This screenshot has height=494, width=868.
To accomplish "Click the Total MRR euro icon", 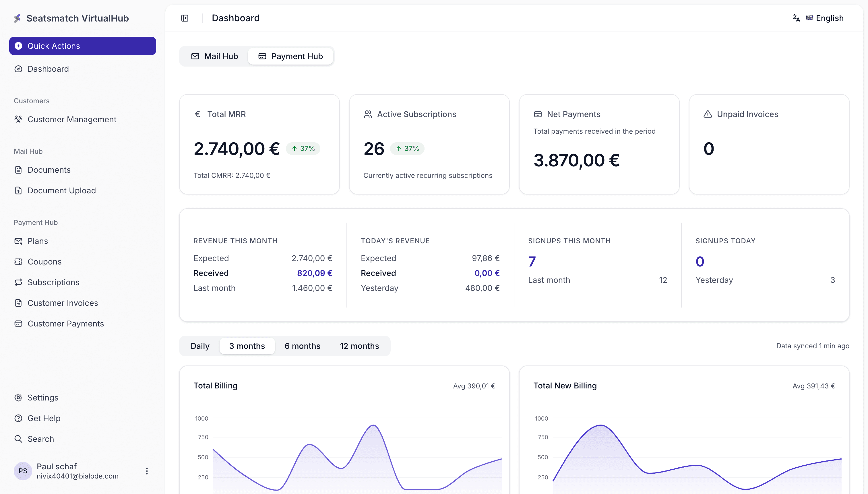I will pos(197,114).
